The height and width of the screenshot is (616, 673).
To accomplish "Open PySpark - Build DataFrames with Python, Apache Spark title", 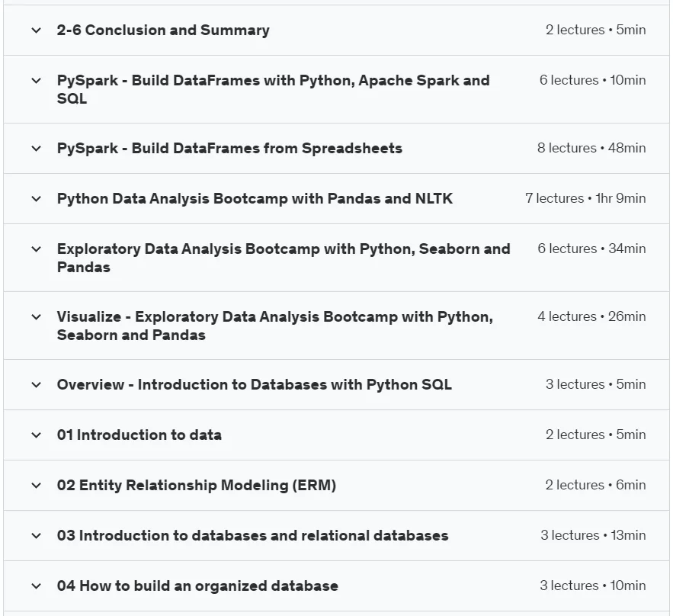I will click(274, 89).
